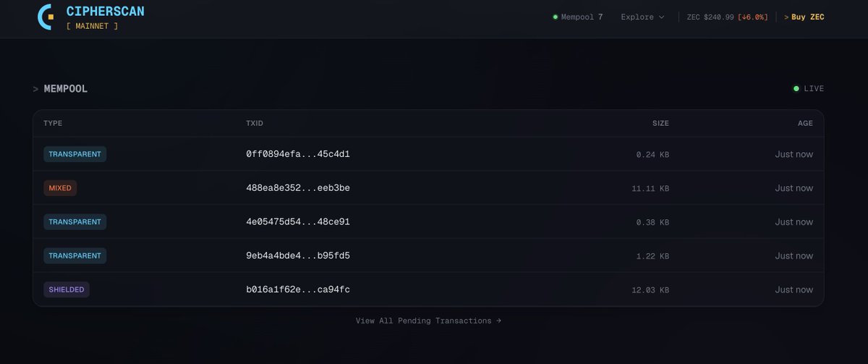Open the Buy ZEC link
Viewport: 868px width, 364px height.
point(804,17)
